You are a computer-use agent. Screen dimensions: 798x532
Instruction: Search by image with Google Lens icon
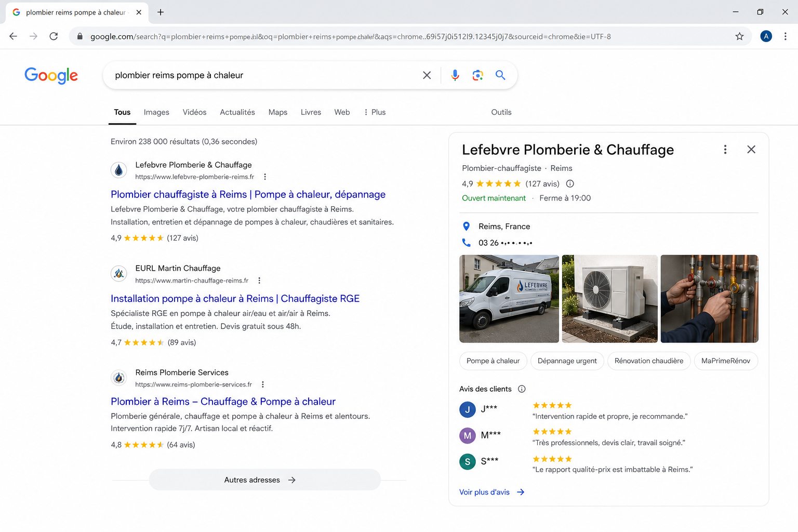(x=477, y=75)
